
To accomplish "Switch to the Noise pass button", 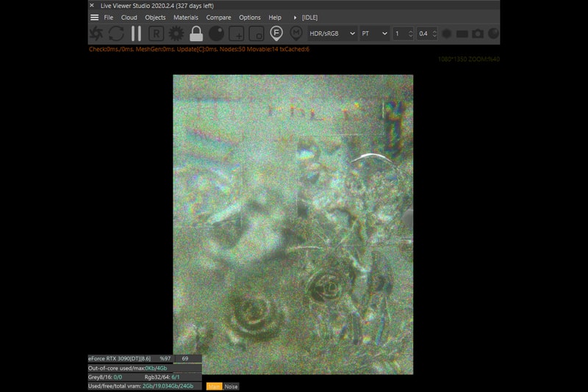I will click(231, 386).
